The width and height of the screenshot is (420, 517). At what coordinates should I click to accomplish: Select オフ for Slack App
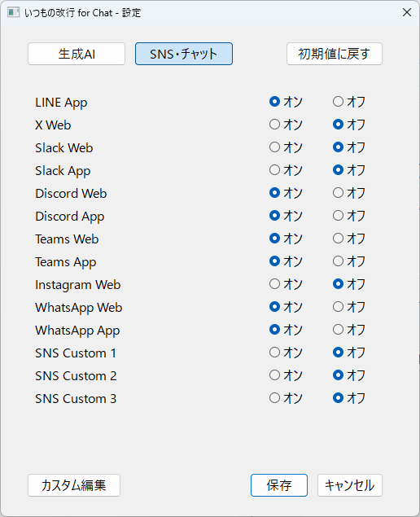click(349, 170)
